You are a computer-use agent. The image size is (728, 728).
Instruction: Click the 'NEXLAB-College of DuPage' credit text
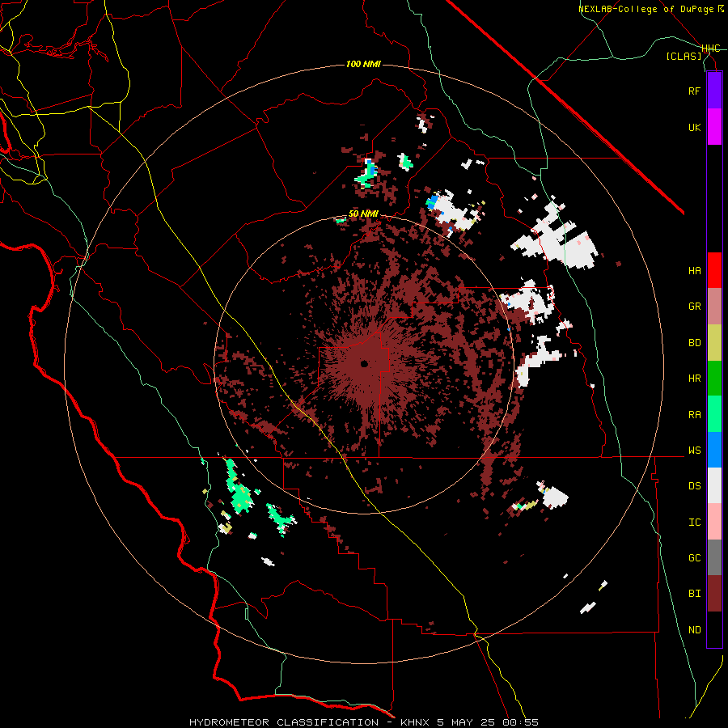(x=645, y=9)
